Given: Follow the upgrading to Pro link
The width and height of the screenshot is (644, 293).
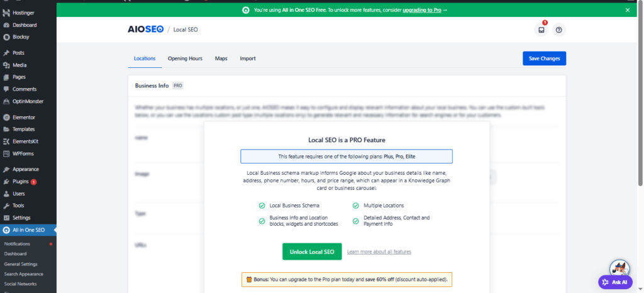Looking at the screenshot, I should [x=422, y=10].
